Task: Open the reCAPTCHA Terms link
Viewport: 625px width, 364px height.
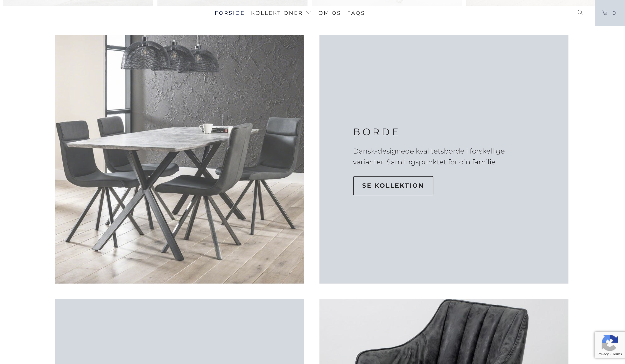Action: point(617,354)
